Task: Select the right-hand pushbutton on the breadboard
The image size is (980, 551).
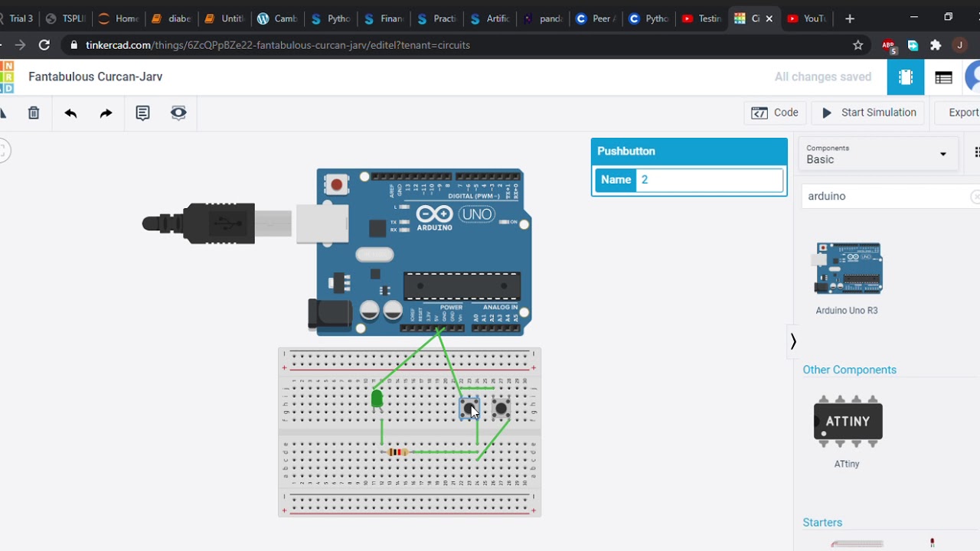Action: 501,409
